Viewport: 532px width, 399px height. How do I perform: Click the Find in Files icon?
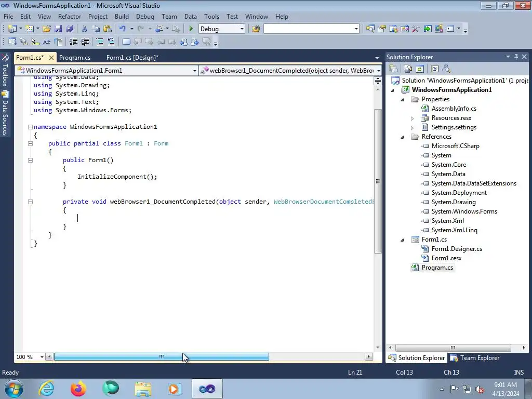pyautogui.click(x=256, y=29)
